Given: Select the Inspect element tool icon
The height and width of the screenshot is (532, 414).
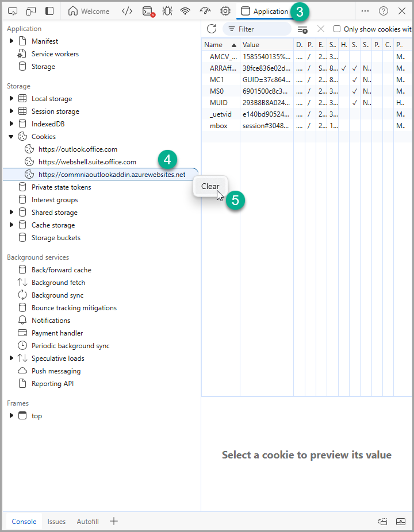Looking at the screenshot, I should 13,11.
